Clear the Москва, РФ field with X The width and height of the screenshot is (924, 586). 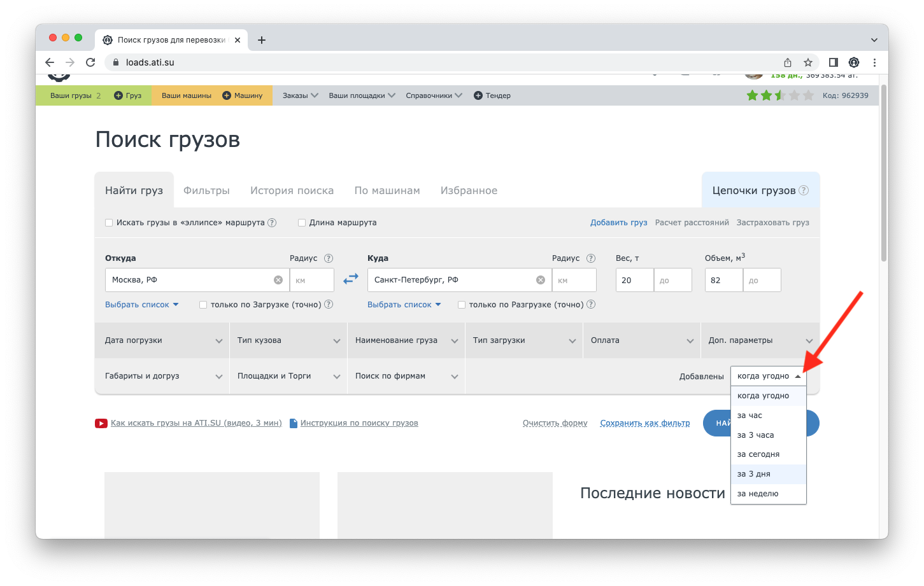point(278,280)
